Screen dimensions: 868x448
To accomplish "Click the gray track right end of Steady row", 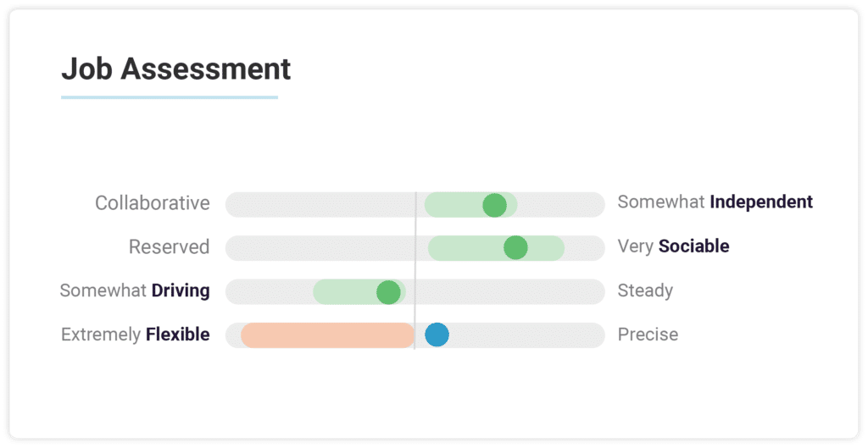I will (593, 292).
